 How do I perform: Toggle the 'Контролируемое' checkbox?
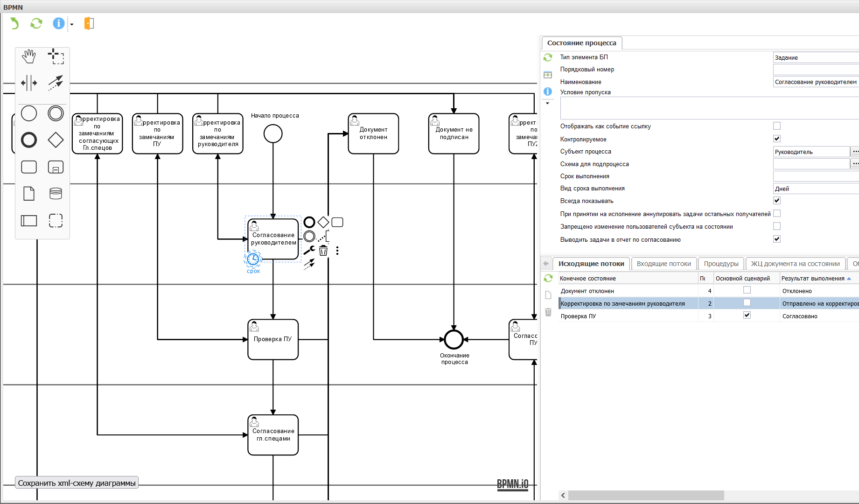[777, 139]
